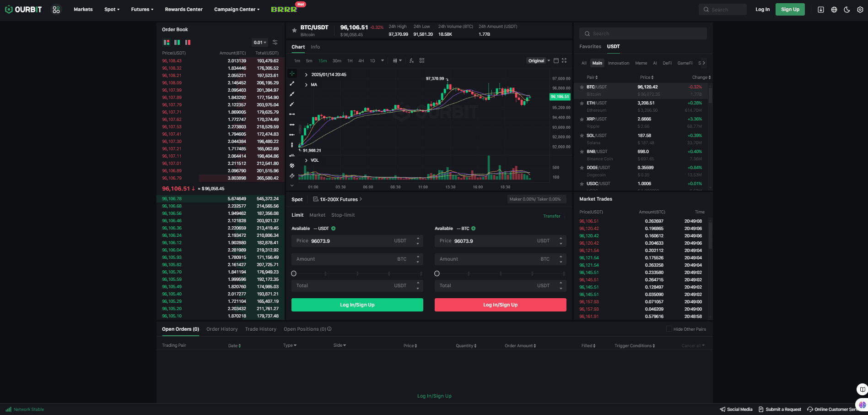The width and height of the screenshot is (868, 415).
Task: Switch chart interval to 5m
Action: point(309,61)
